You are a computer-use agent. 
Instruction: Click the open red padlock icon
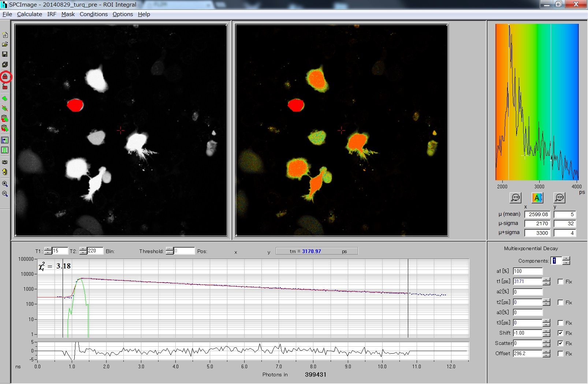click(x=5, y=86)
